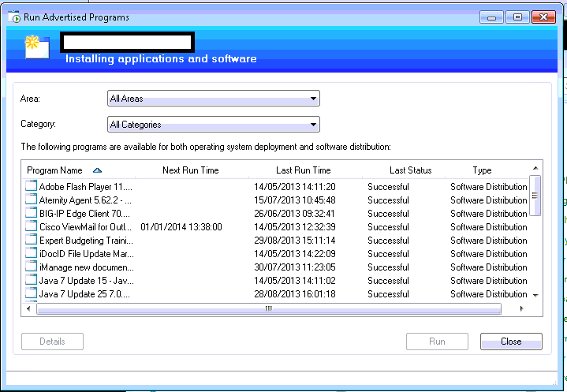Click the BIG-IP Edge Client program icon
The height and width of the screenshot is (392, 567).
coord(31,213)
